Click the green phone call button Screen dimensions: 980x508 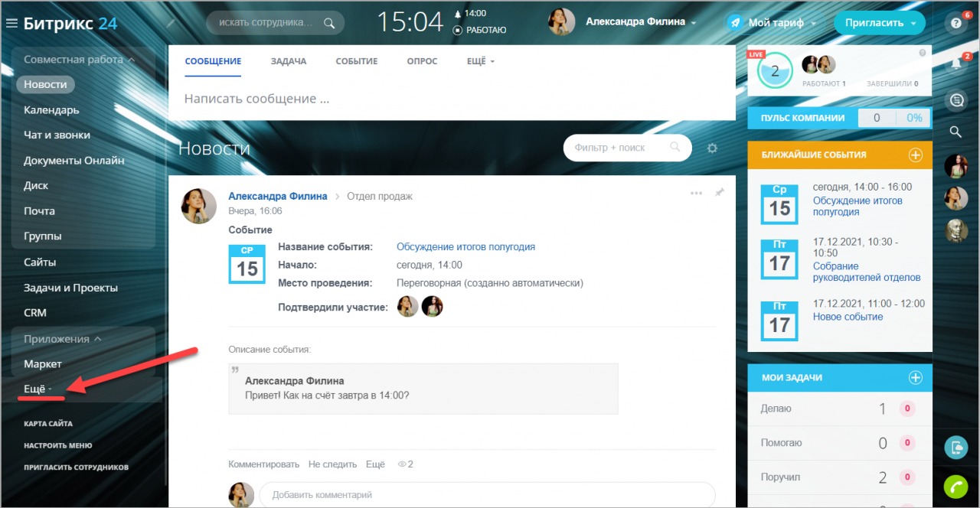(x=955, y=487)
